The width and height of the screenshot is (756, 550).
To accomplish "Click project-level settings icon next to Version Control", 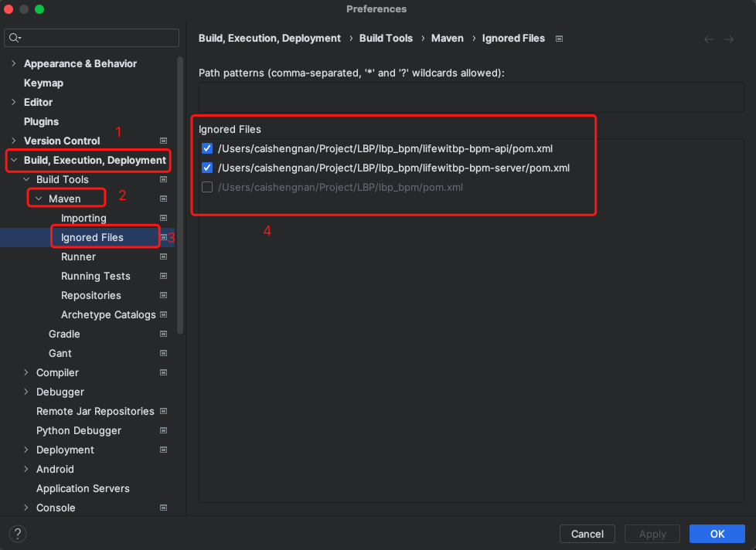I will [163, 141].
